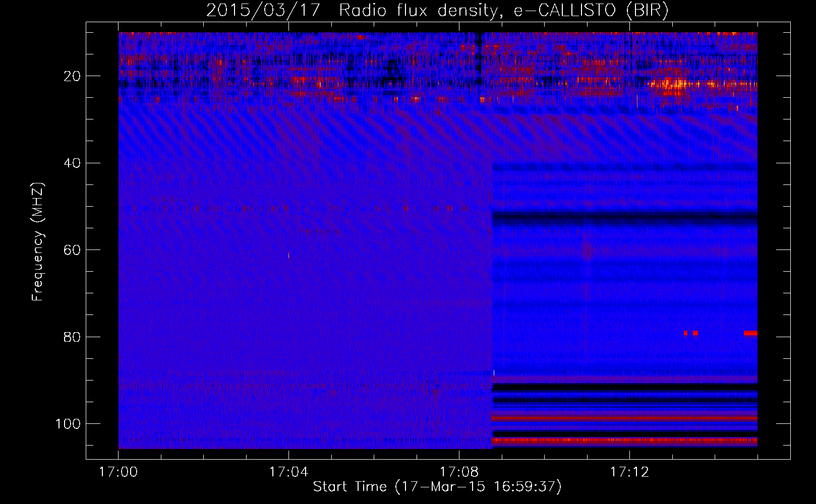
Task: Click the 17:12 time tick label
Action: pos(629,472)
